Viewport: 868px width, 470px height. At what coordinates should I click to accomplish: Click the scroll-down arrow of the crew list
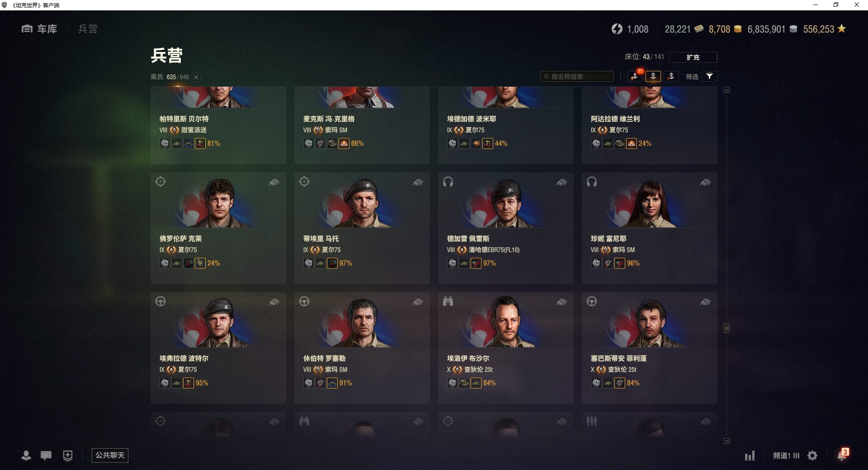tap(726, 441)
